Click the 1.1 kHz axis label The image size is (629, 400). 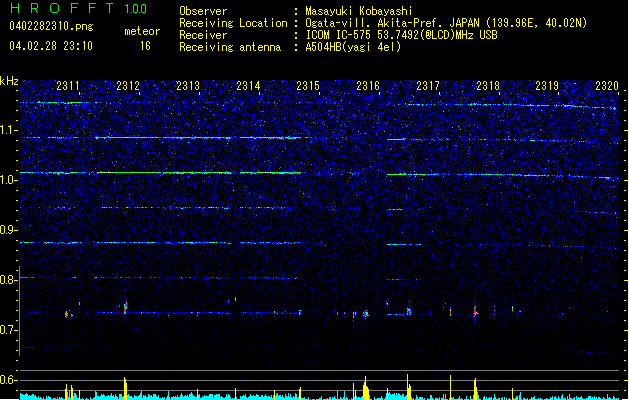(9, 130)
